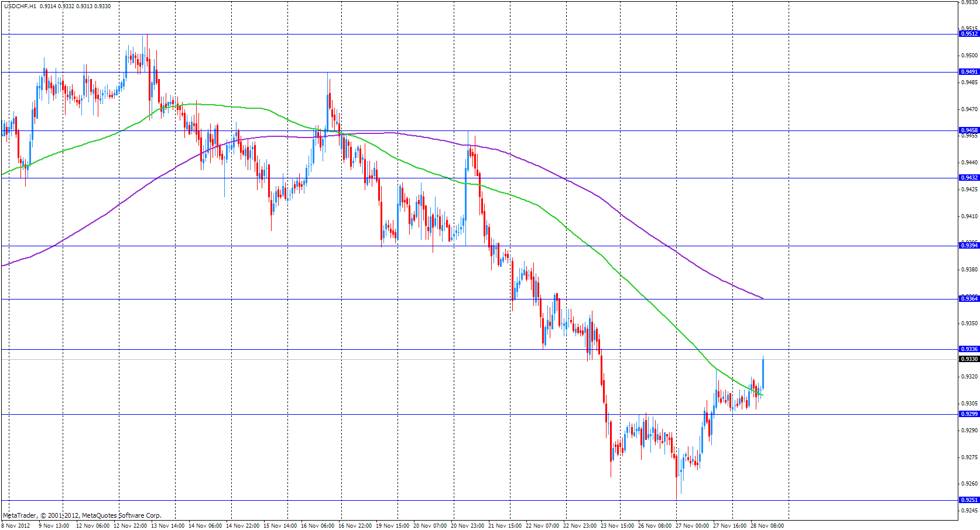Click the 8 Nov 2012 date label
Viewport: 980px width, 530px height.
tap(16, 526)
